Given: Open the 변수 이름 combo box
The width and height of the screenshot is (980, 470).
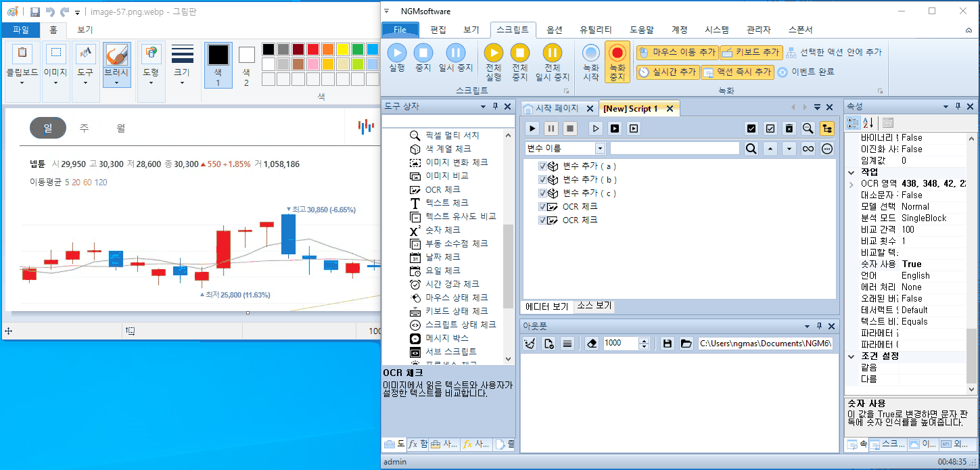Looking at the screenshot, I should (600, 148).
